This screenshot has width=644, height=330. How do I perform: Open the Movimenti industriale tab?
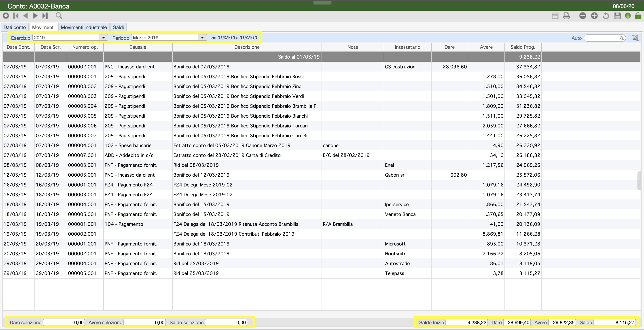click(x=84, y=27)
